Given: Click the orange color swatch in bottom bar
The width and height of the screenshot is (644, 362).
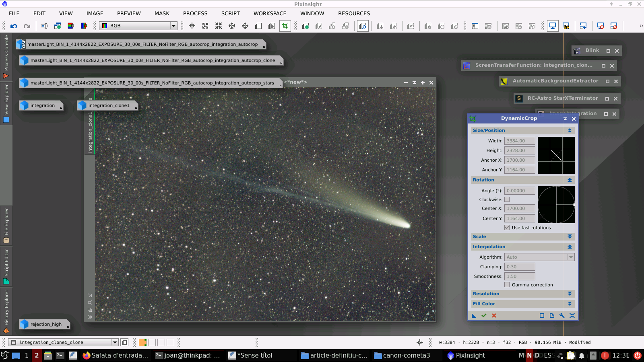Looking at the screenshot, I should [x=142, y=342].
